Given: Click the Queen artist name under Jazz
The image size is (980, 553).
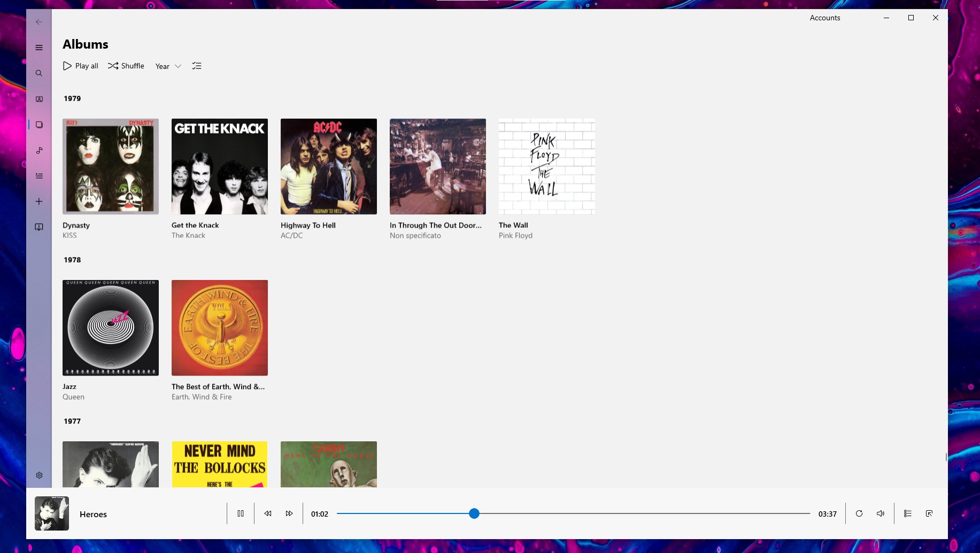Looking at the screenshot, I should point(73,397).
